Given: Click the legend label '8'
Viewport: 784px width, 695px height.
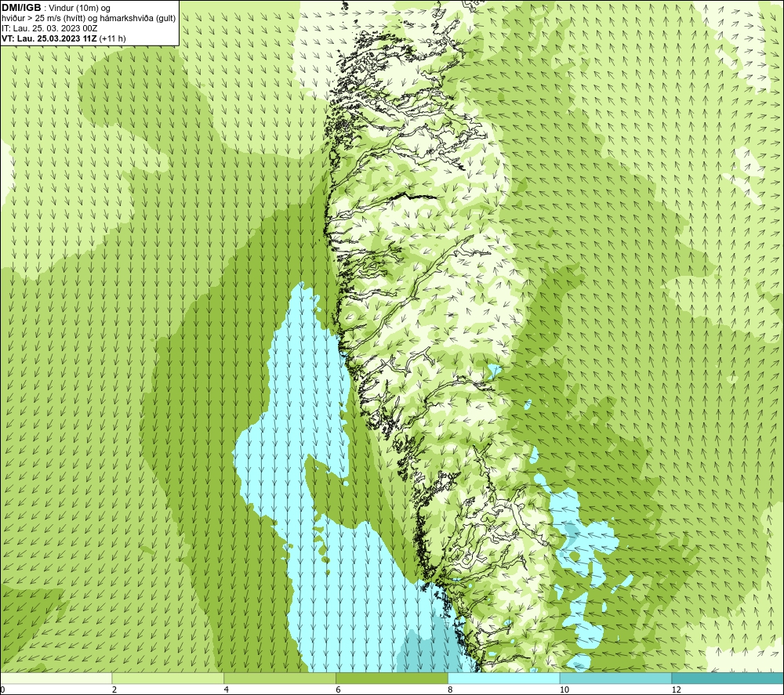Looking at the screenshot, I should [451, 690].
